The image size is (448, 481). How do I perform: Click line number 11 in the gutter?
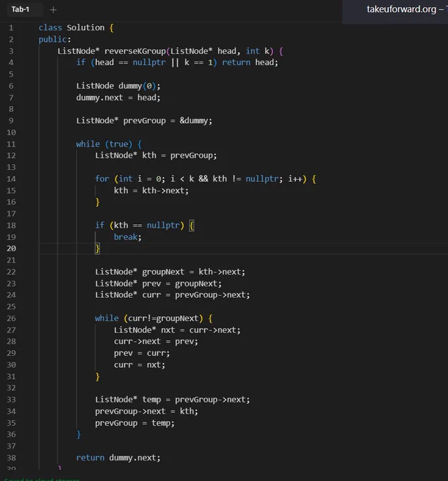tap(11, 144)
